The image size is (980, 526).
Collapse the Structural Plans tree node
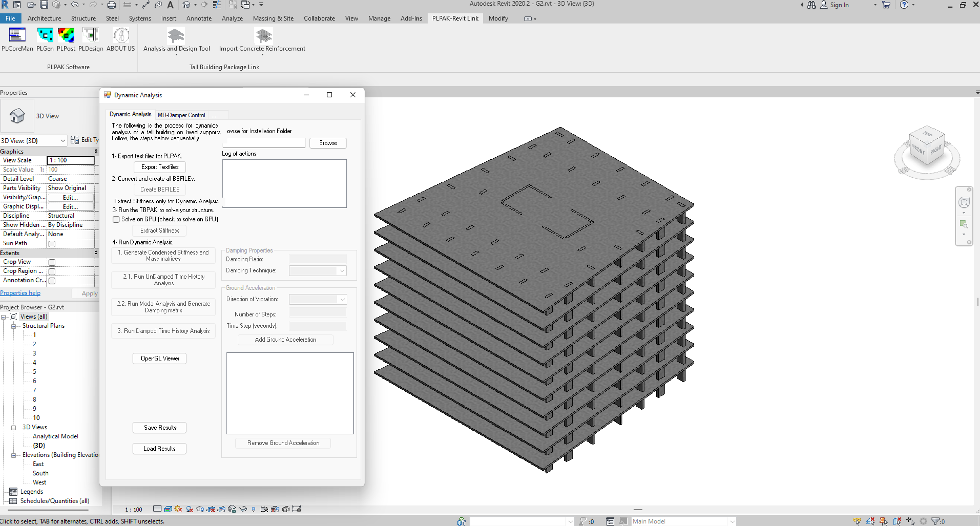(x=14, y=326)
